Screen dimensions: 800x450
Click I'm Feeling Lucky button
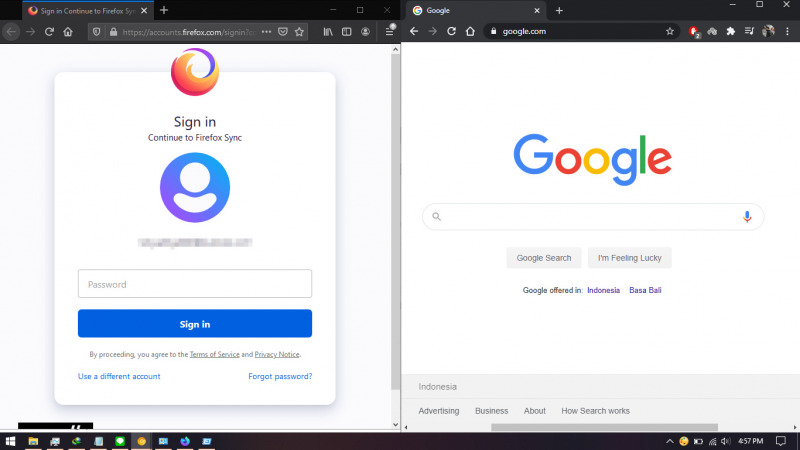point(630,258)
